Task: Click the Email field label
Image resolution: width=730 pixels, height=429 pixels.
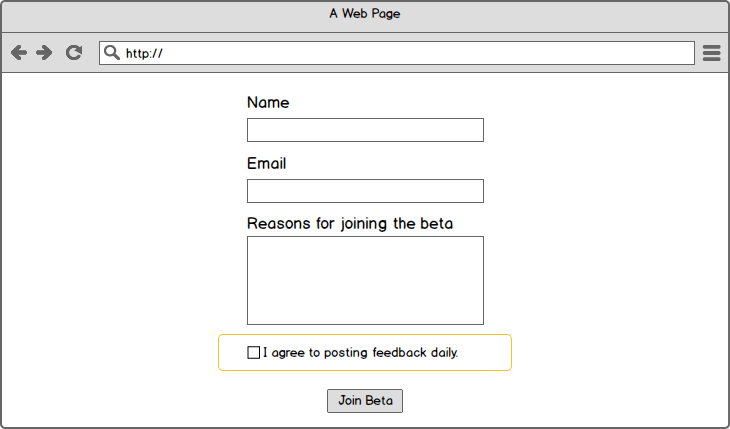Action: click(266, 164)
